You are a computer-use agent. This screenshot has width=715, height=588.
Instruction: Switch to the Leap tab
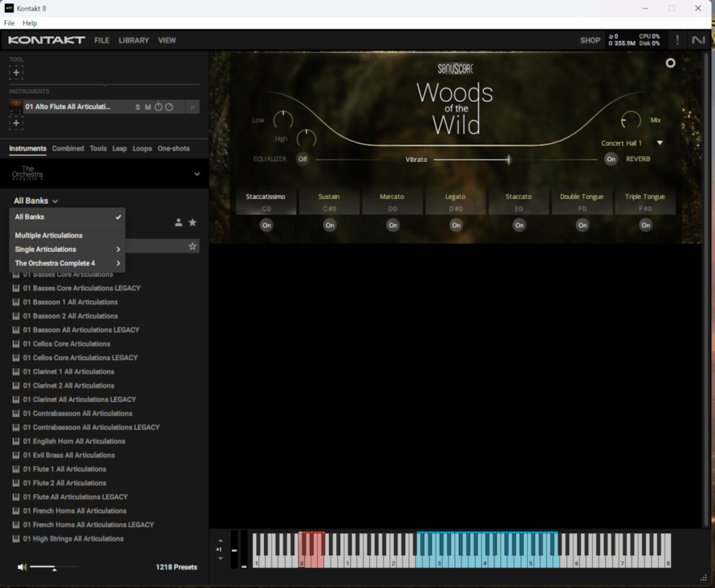coord(119,148)
